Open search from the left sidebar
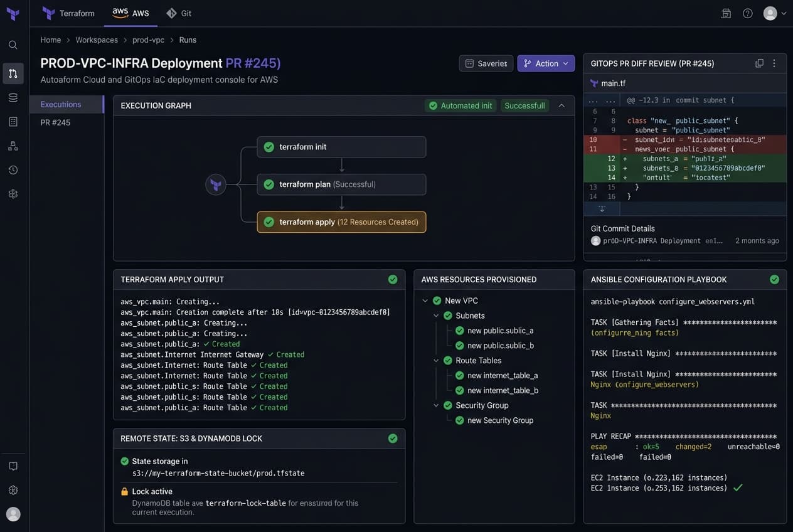Viewport: 793px width, 532px height. [13, 45]
